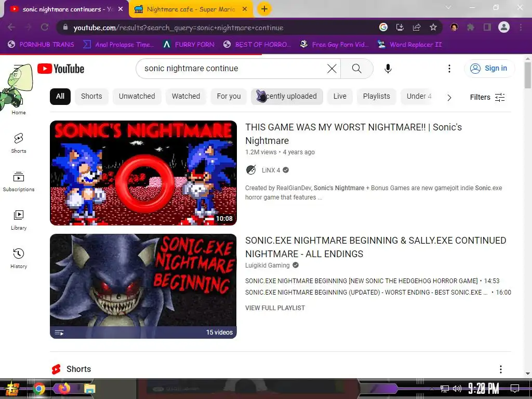Open the Chrome profile avatar

point(504,27)
